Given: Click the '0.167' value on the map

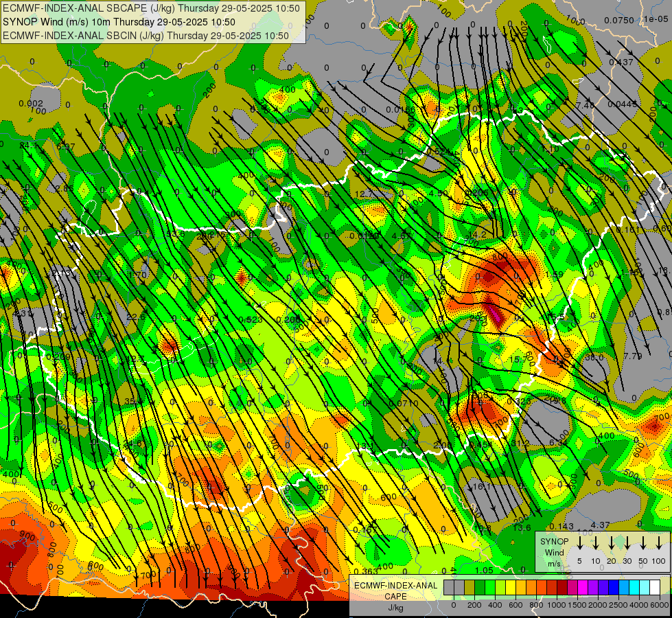Looking at the screenshot, I should click(x=365, y=530).
